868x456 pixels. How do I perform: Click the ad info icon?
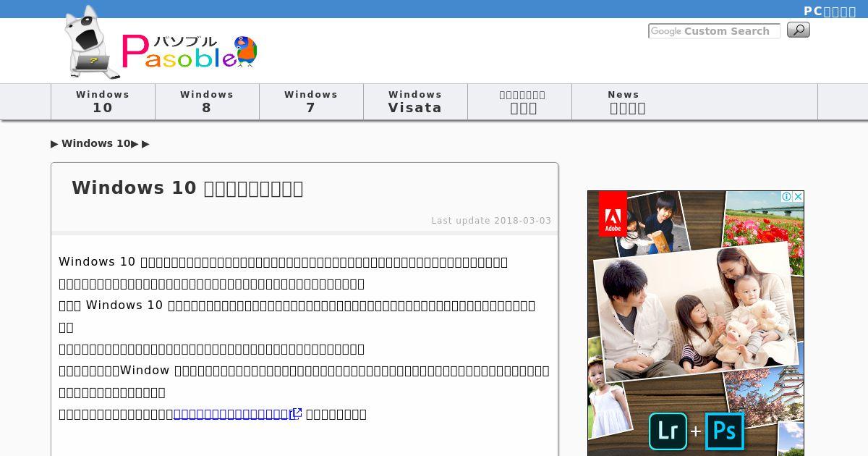(787, 197)
